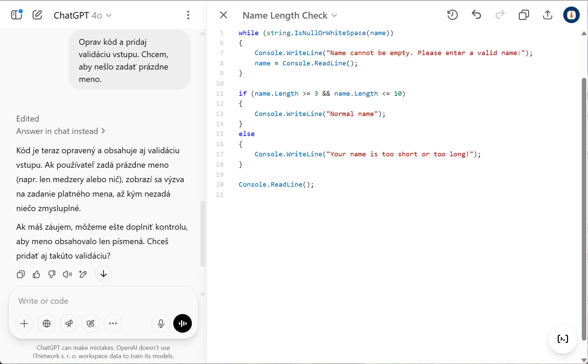Give the response a thumbs up
Screen dimensions: 588x364
click(x=36, y=274)
